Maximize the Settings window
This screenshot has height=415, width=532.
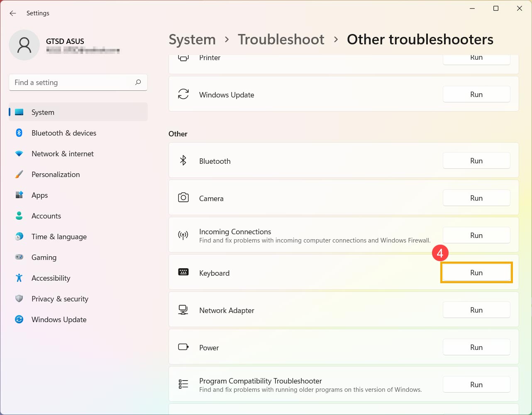click(495, 8)
